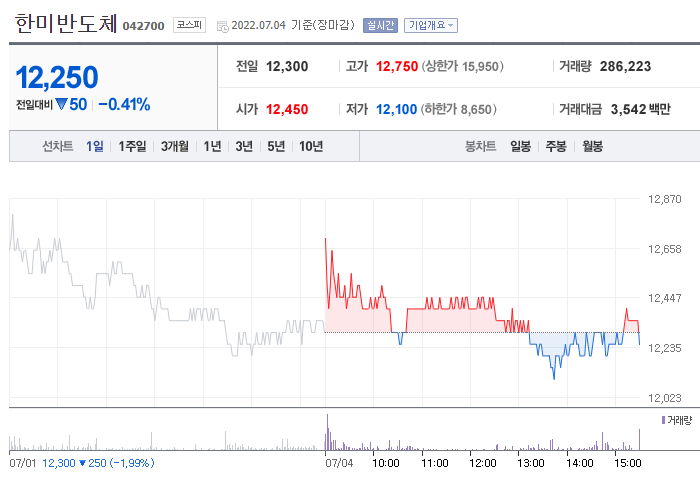Screen dimensions: 700x480
Task: Click the 10:00 x-axis time label
Action: (386, 463)
